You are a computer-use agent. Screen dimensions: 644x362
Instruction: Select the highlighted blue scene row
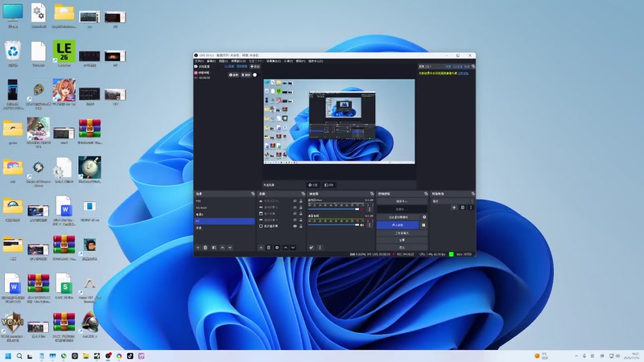[225, 221]
